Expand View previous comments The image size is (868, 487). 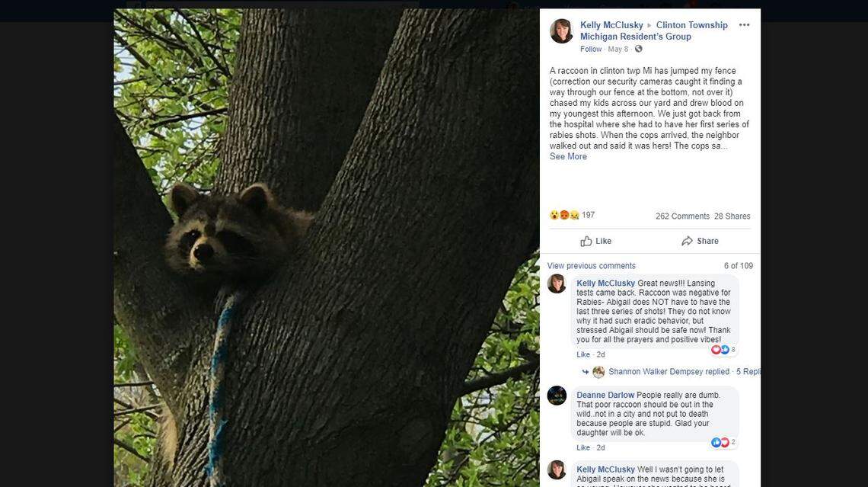coord(591,264)
